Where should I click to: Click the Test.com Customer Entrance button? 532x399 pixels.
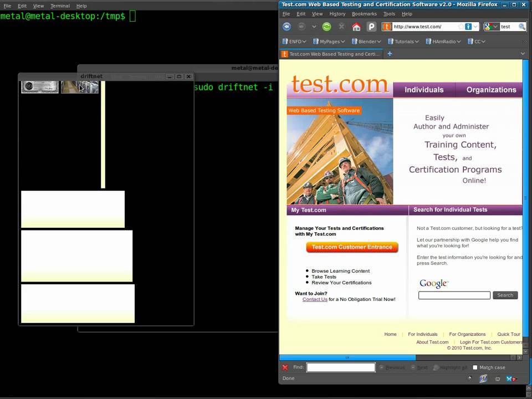pyautogui.click(x=352, y=247)
